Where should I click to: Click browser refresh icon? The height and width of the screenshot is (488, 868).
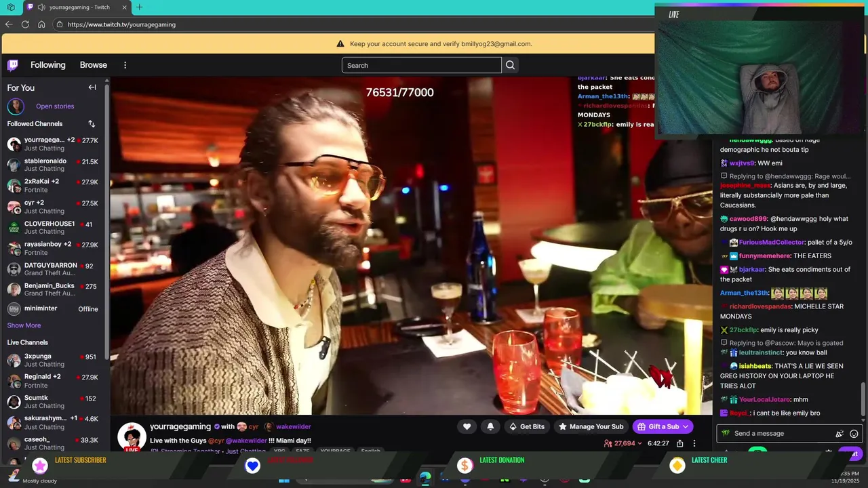pos(25,24)
